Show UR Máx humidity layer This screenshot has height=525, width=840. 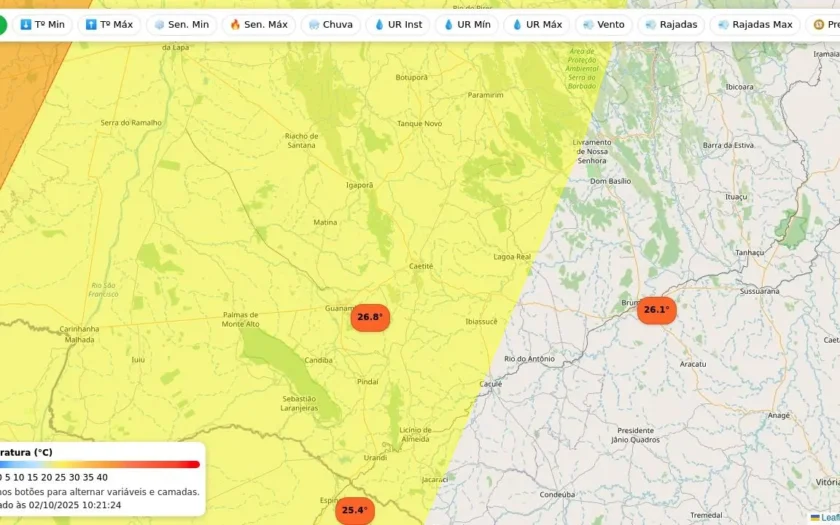click(x=537, y=25)
